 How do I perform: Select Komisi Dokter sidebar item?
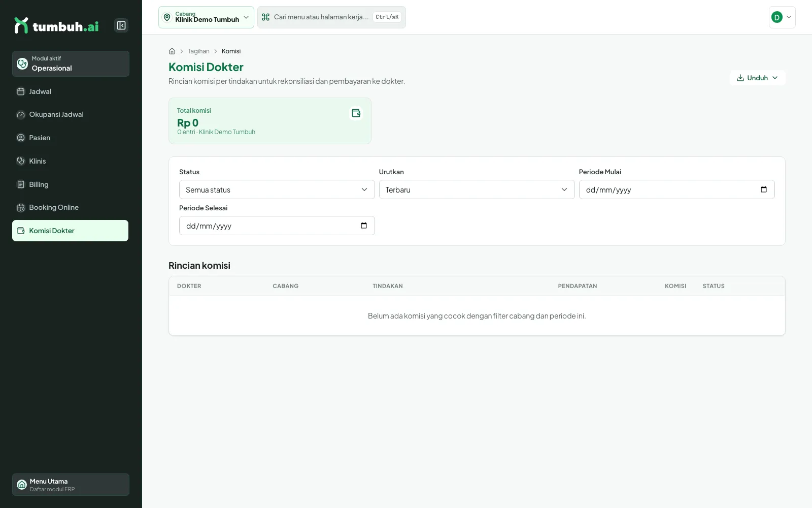70,231
